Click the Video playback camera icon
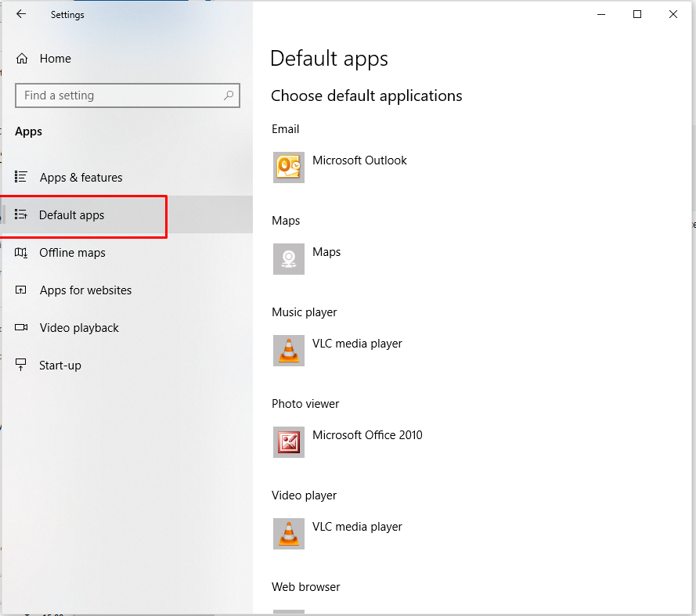The width and height of the screenshot is (696, 616). pos(21,327)
